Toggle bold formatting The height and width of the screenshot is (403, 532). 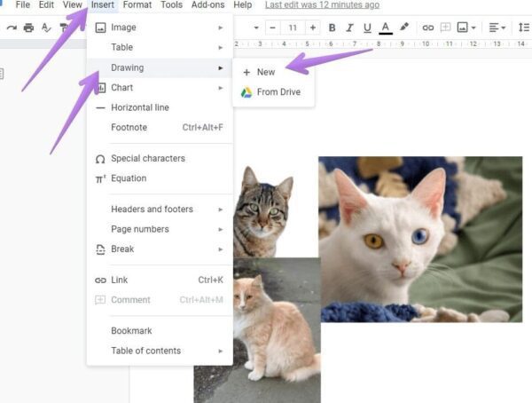332,28
